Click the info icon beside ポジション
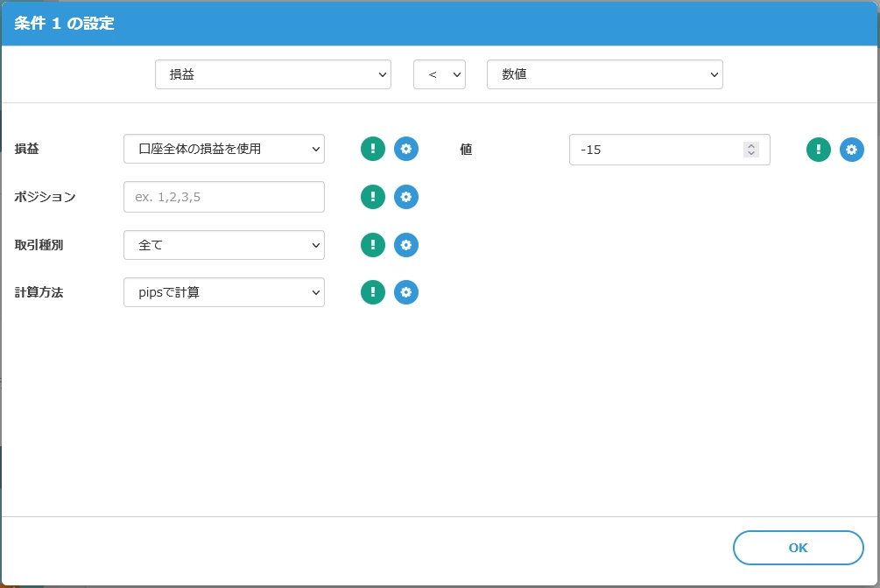This screenshot has height=588, width=880. [372, 197]
